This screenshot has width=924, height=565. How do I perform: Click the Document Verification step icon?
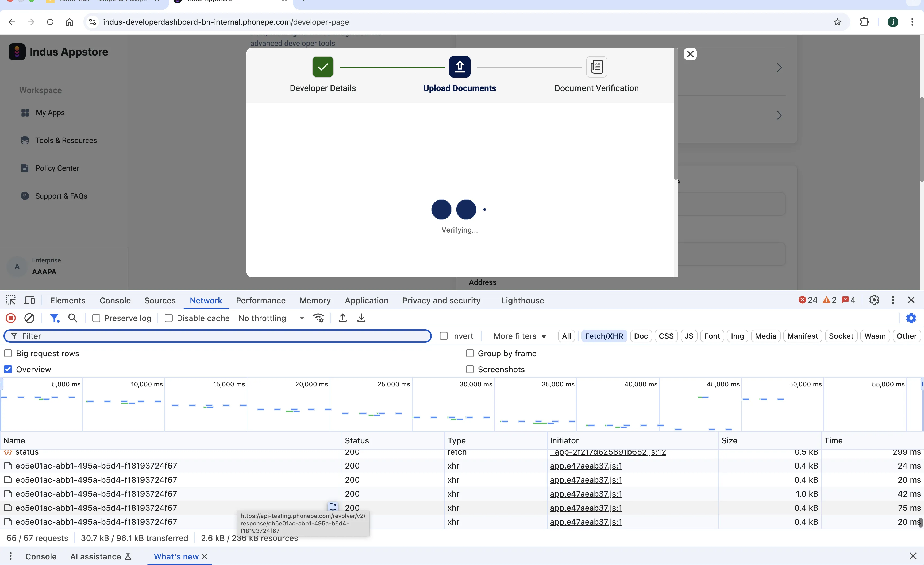coord(597,67)
